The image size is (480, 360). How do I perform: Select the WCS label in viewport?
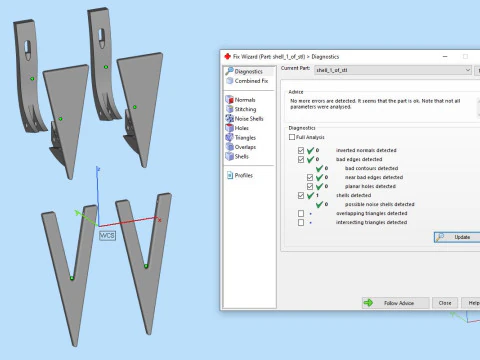tap(107, 236)
